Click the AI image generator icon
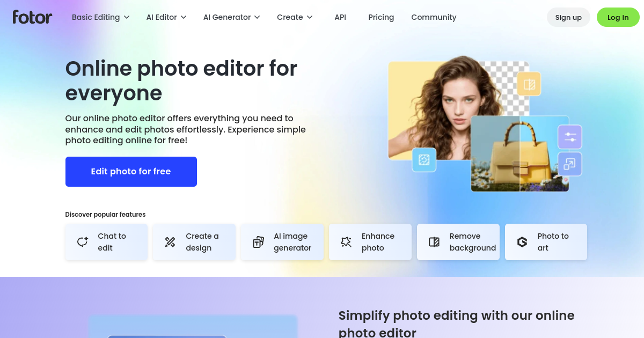 258,242
